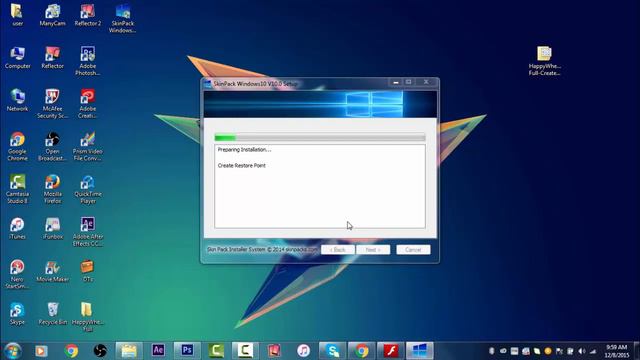The width and height of the screenshot is (640, 360).
Task: Select McAfee Security Scan desktop shortcut
Action: pyautogui.click(x=52, y=104)
